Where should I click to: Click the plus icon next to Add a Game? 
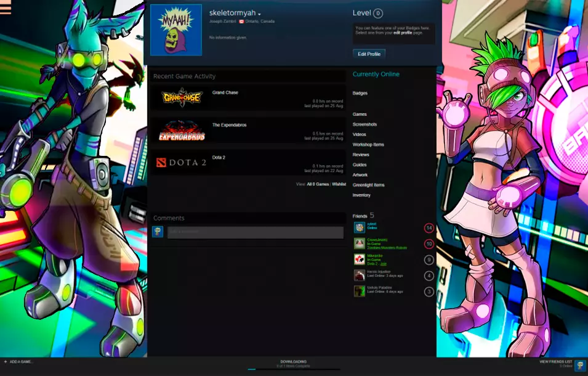tap(6, 362)
